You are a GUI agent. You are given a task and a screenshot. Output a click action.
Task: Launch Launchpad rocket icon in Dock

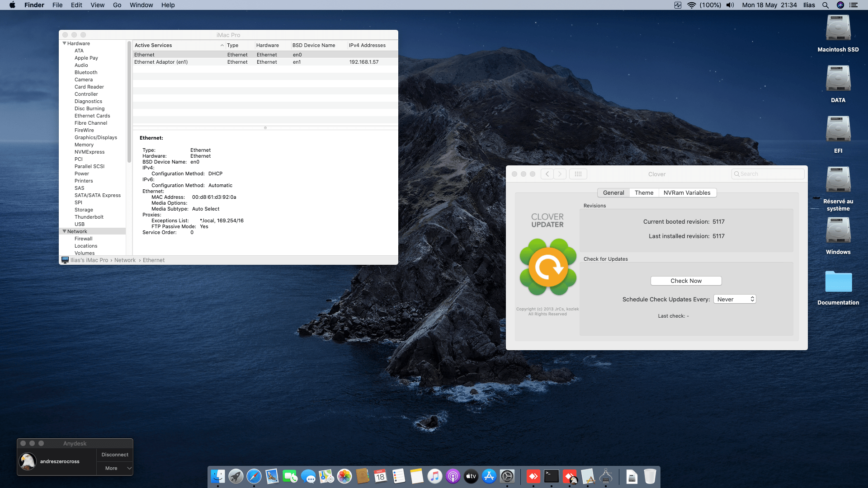point(236,476)
